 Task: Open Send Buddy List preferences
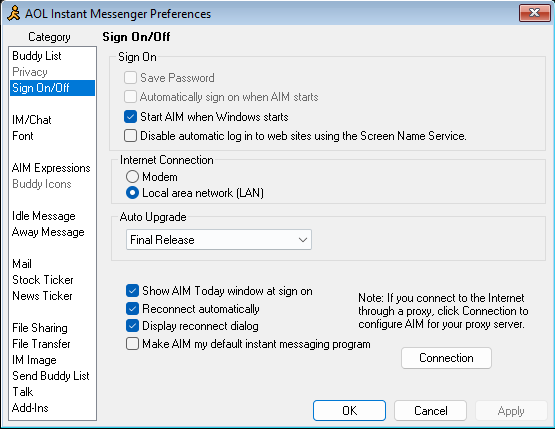click(x=51, y=376)
